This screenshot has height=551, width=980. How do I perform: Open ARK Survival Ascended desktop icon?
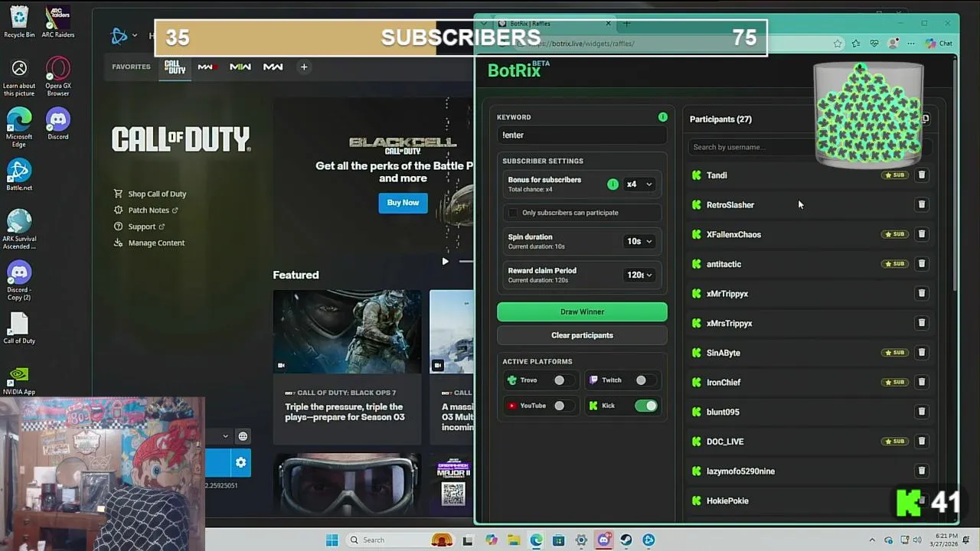(19, 230)
